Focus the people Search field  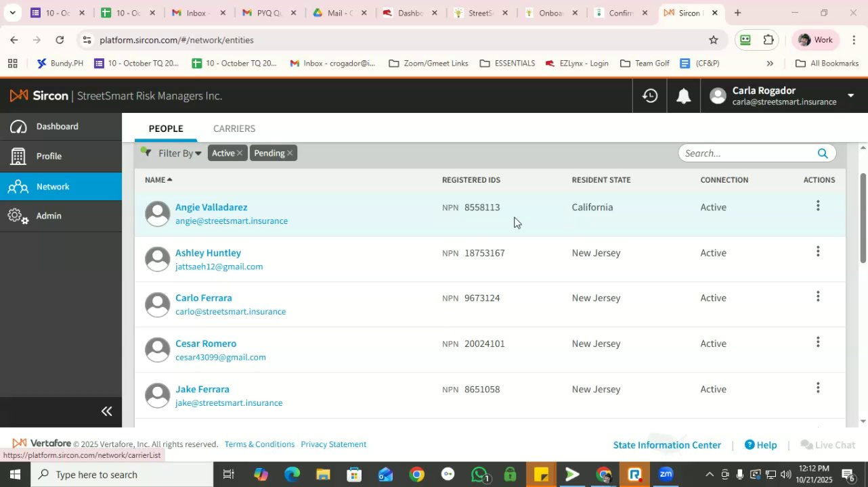pyautogui.click(x=747, y=154)
